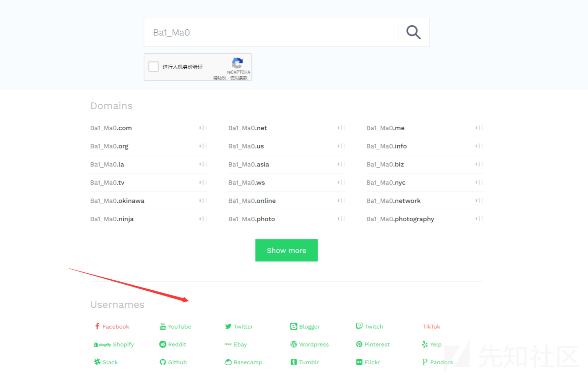Click status bars icon for Ba1_Ma0.okinawa
Image resolution: width=588 pixels, height=375 pixels.
click(x=203, y=201)
